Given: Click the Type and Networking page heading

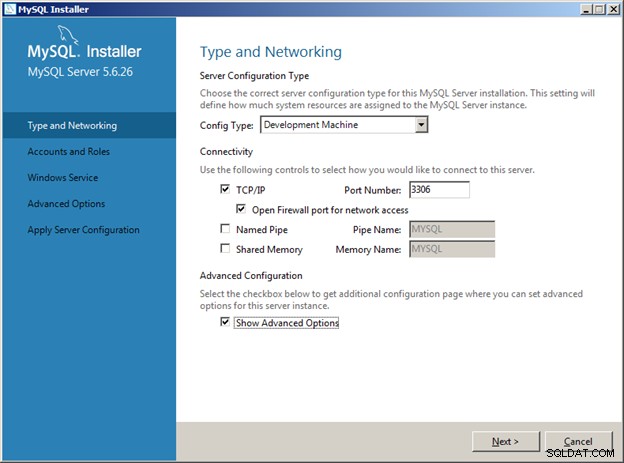Looking at the screenshot, I should [271, 52].
